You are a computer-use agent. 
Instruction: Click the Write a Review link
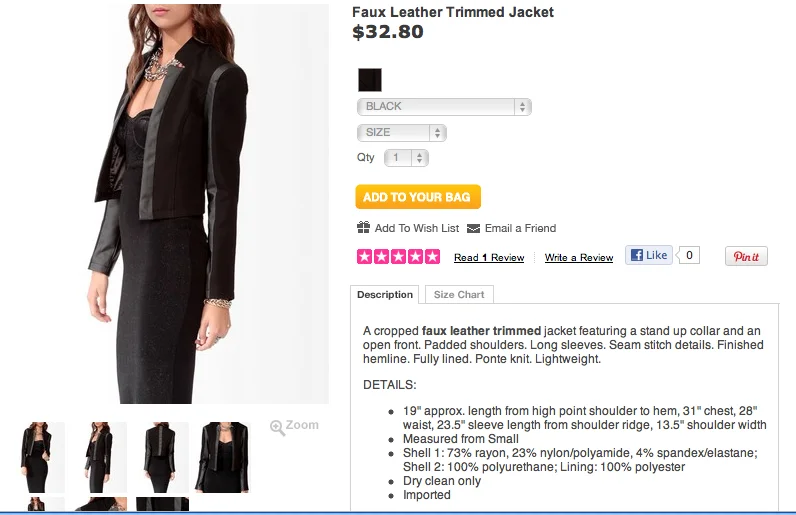(579, 258)
